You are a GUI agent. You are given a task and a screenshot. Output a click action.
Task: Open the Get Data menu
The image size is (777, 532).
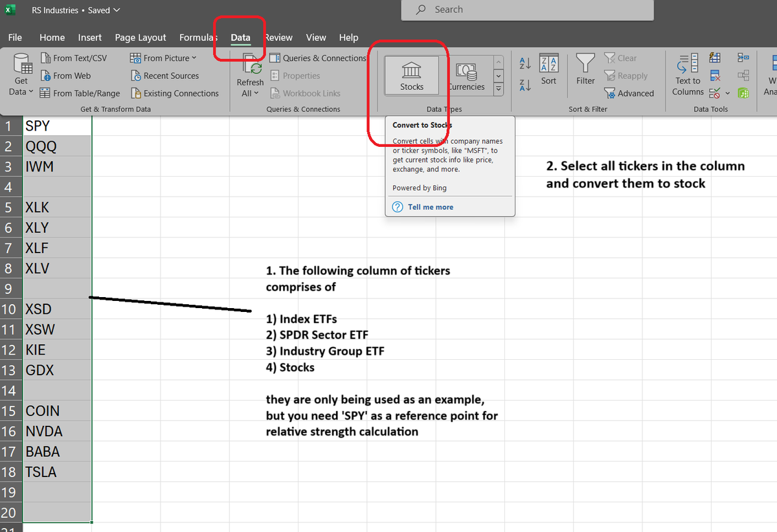[21, 75]
